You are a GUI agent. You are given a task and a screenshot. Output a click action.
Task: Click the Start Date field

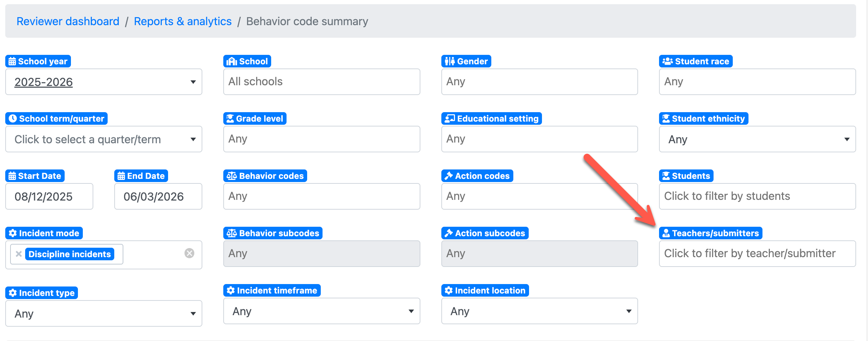coord(49,197)
